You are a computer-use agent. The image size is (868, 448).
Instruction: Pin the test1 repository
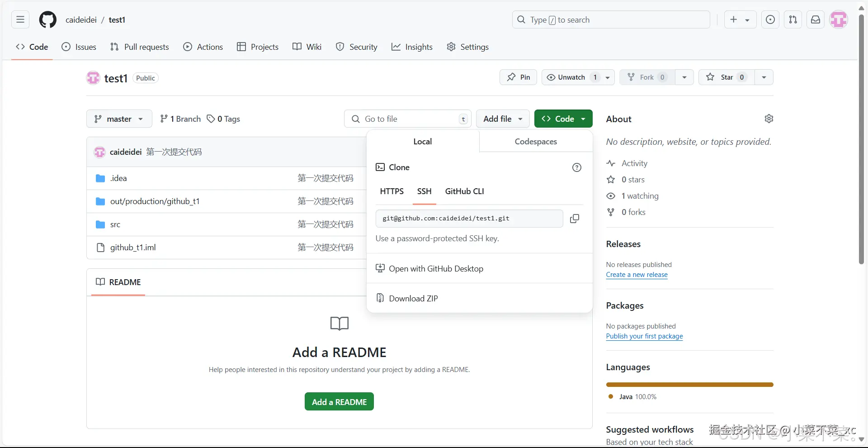pyautogui.click(x=519, y=77)
